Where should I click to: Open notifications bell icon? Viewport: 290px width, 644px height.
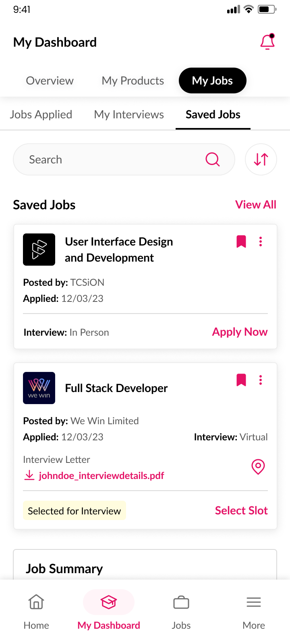(267, 42)
